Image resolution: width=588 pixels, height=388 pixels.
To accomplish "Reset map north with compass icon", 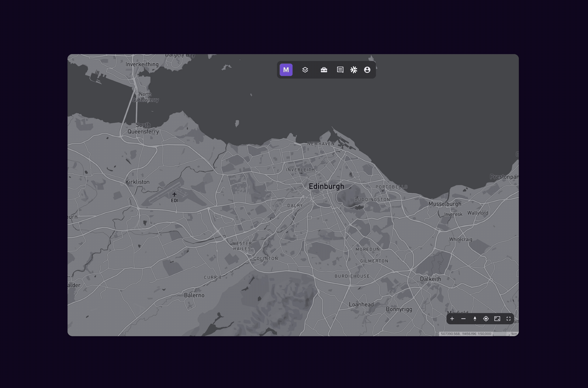I will [475, 319].
